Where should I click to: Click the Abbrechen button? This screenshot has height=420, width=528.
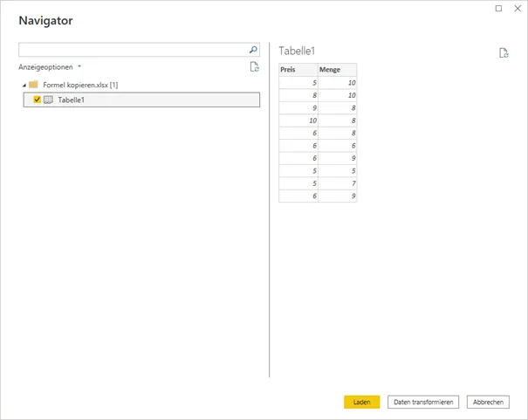pyautogui.click(x=488, y=402)
